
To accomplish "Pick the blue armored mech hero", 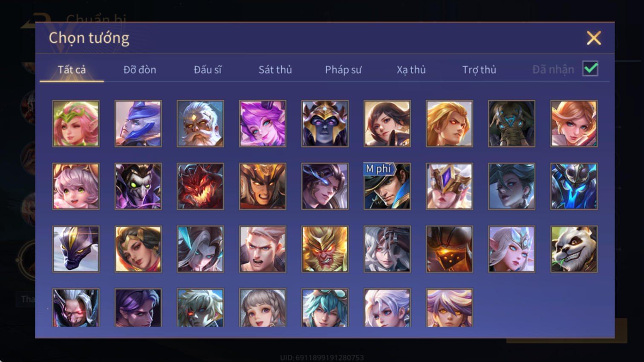I will pos(574,186).
